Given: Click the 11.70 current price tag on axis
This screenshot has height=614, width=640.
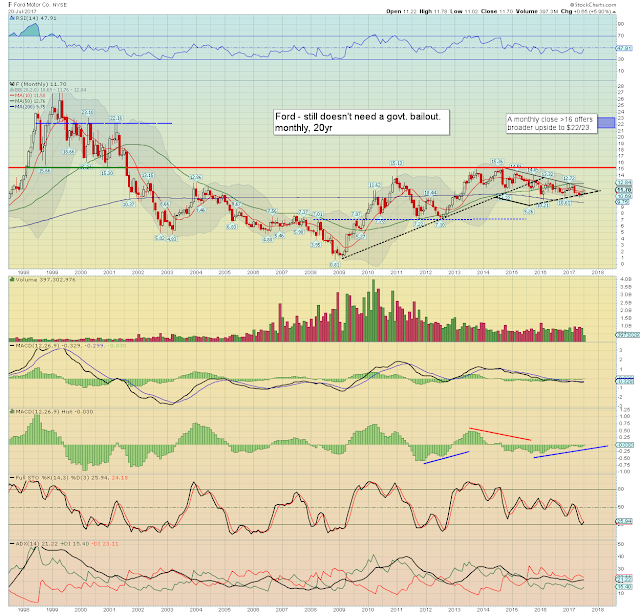Looking at the screenshot, I should [x=624, y=190].
